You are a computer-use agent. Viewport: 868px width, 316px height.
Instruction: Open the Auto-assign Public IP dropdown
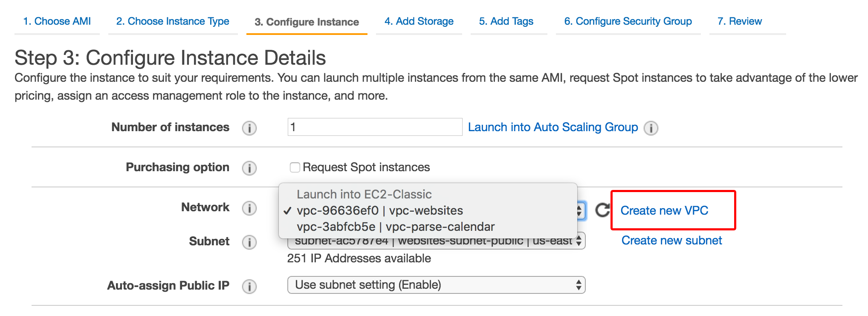tap(436, 285)
